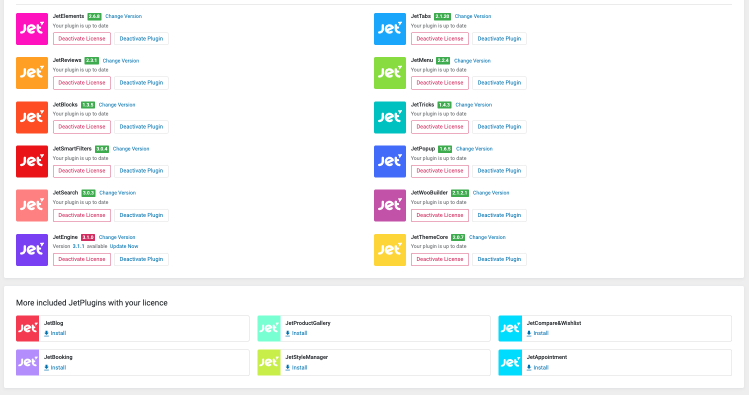Deactivate License for JetSmartFilters
Viewport: 749px width, 395px height.
click(x=82, y=171)
